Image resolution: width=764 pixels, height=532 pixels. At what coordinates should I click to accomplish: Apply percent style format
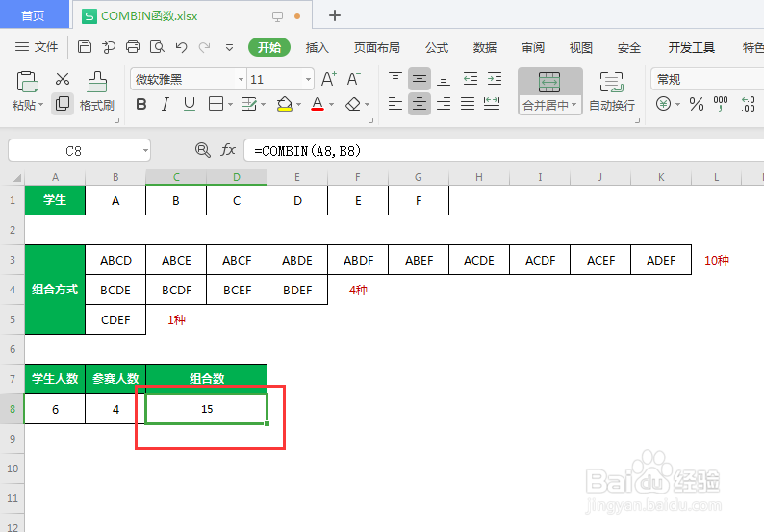click(697, 104)
